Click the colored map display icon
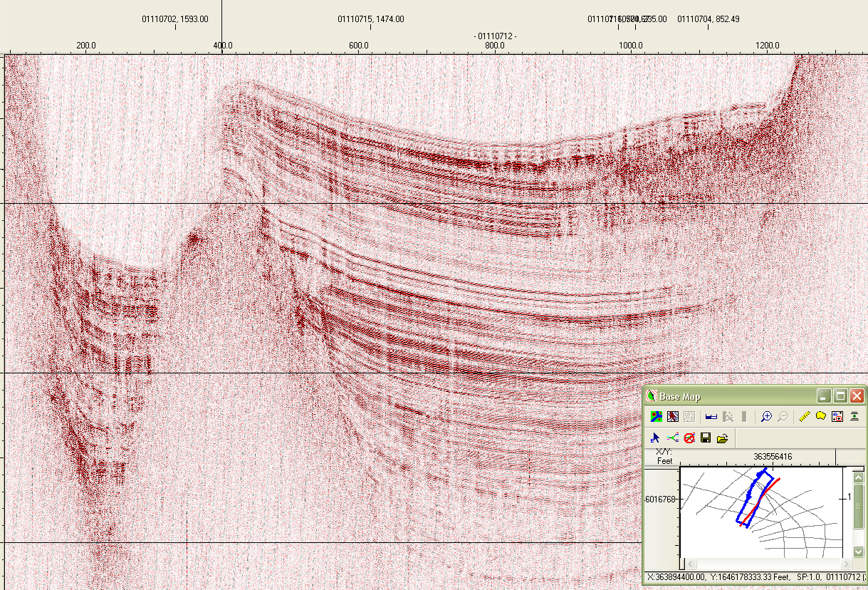 point(656,417)
